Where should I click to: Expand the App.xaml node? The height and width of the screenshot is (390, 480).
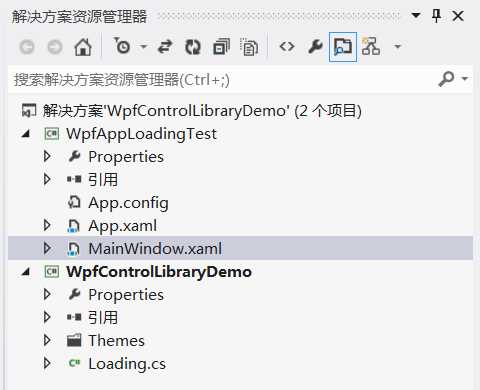47,225
